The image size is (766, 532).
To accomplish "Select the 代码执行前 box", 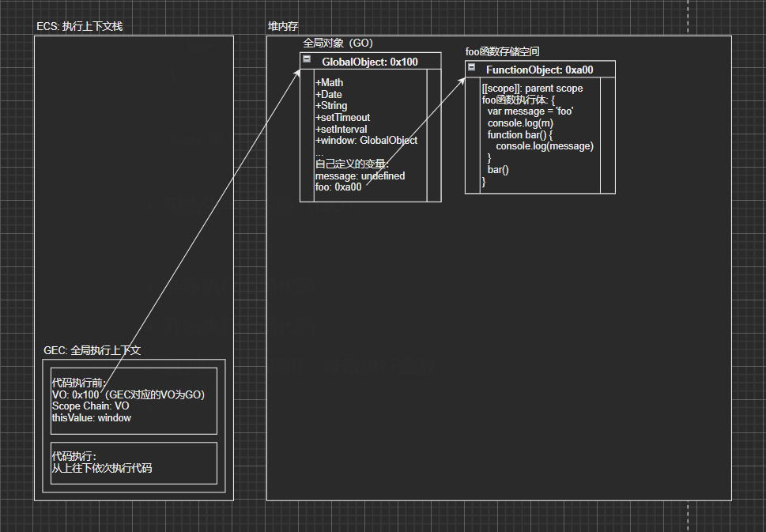I will [134, 401].
